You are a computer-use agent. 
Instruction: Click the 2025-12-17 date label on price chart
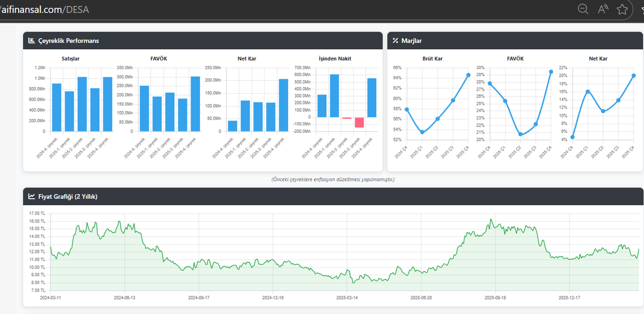click(x=570, y=297)
